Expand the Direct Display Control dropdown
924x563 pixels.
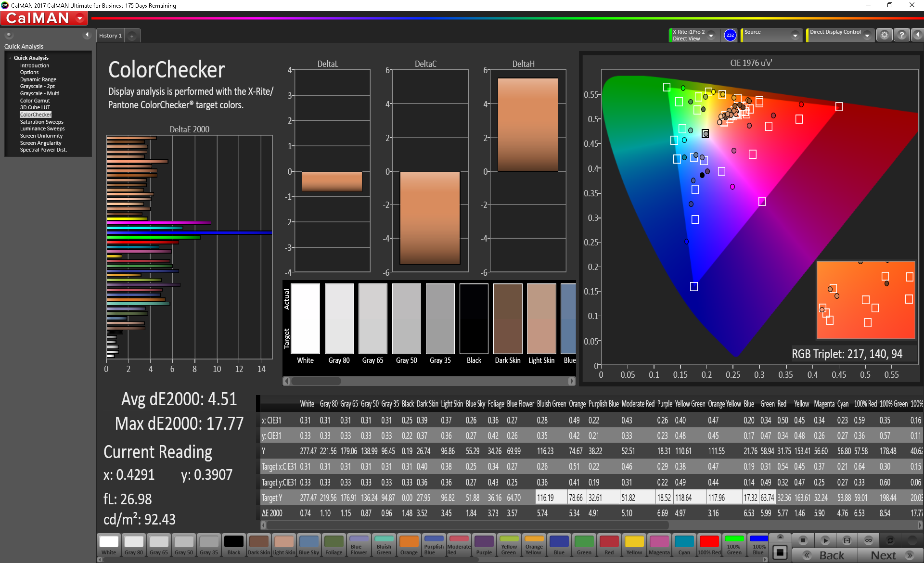click(x=867, y=36)
